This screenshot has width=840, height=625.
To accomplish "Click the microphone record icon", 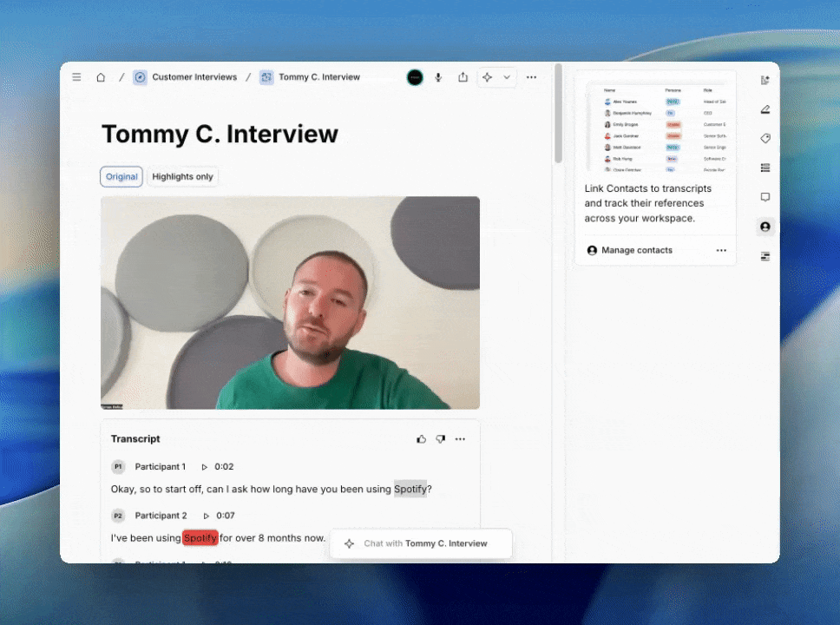I will point(438,77).
